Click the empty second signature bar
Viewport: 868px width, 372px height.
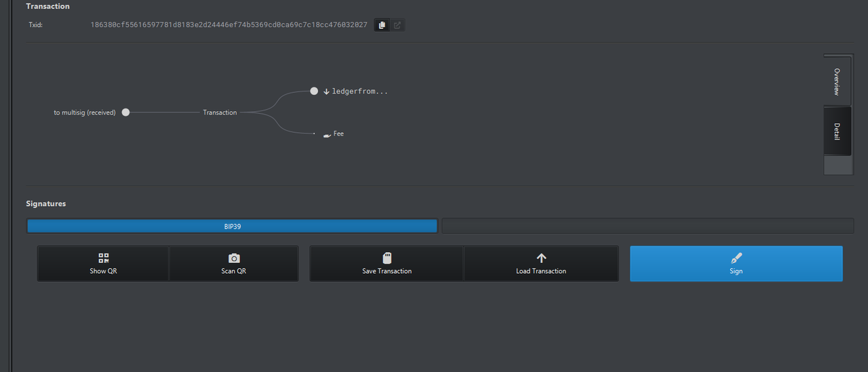(x=648, y=226)
